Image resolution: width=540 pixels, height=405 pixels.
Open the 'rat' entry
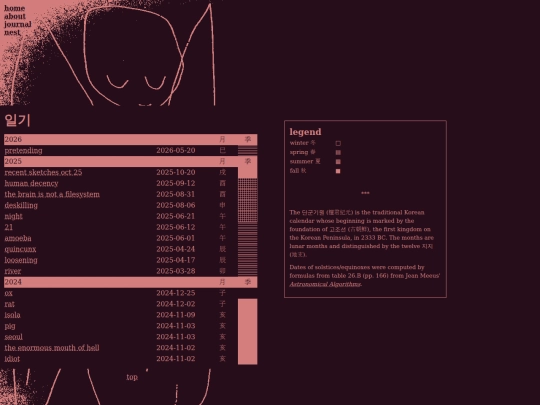[10, 304]
